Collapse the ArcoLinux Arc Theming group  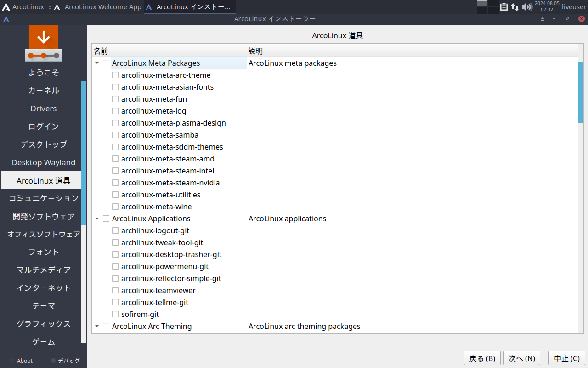(x=97, y=326)
